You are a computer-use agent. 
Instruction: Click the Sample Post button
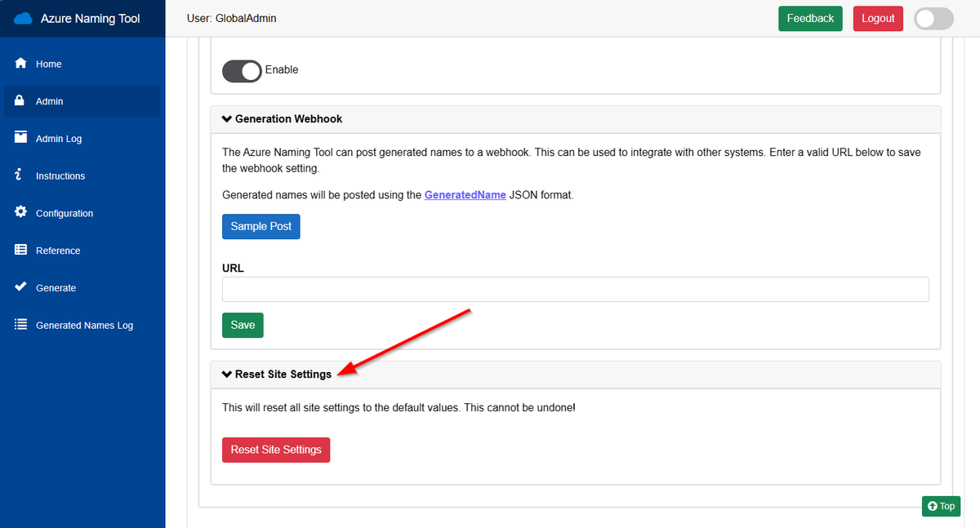coord(261,226)
